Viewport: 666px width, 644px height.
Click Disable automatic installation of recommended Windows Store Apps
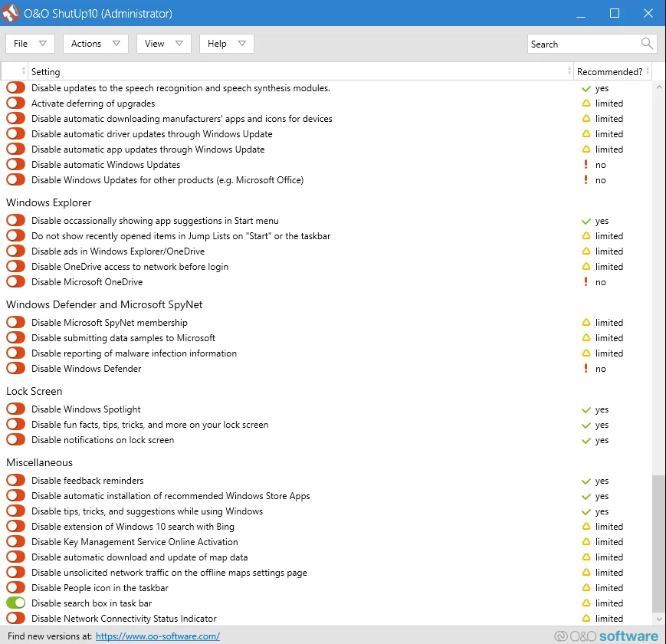click(171, 496)
